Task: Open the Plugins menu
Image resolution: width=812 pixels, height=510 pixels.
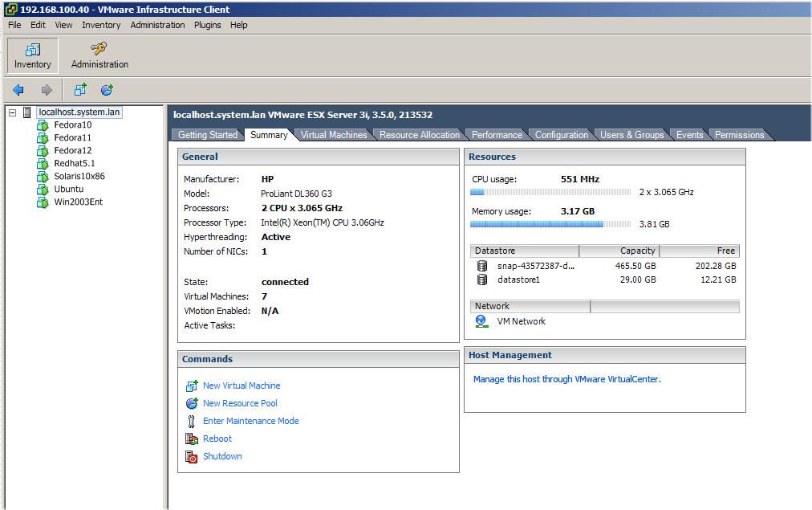Action: (x=207, y=25)
